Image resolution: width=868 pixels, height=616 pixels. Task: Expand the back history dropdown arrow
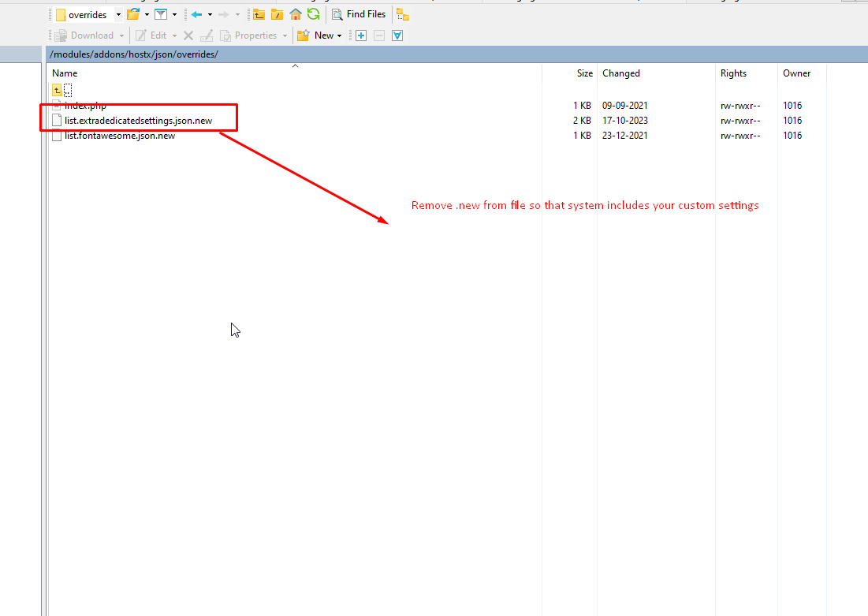tap(210, 14)
